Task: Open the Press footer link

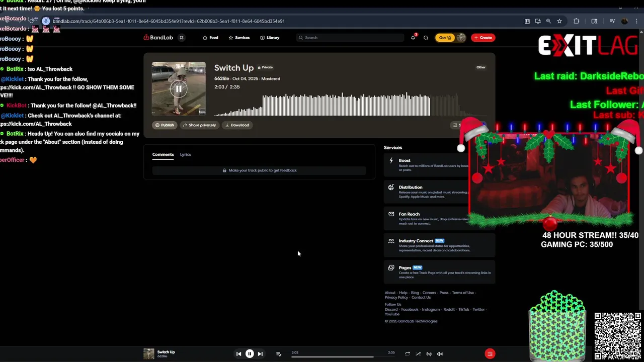Action: [x=444, y=293]
